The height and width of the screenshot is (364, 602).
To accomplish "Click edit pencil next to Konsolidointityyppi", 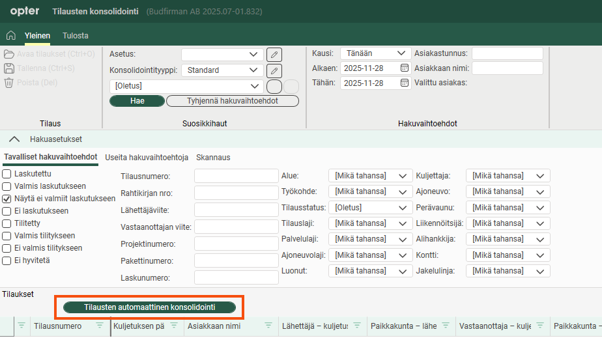I will click(274, 70).
